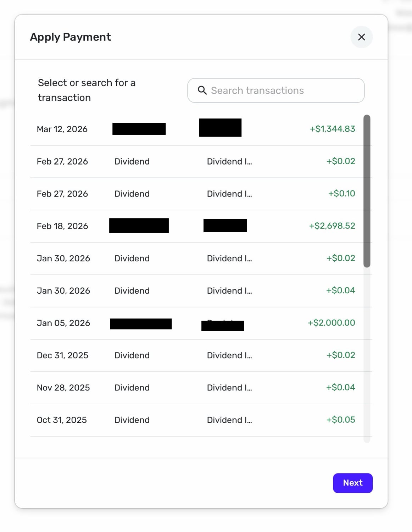Viewport: 412px width, 532px height.
Task: Close the Apply Payment dialog
Action: coord(361,37)
